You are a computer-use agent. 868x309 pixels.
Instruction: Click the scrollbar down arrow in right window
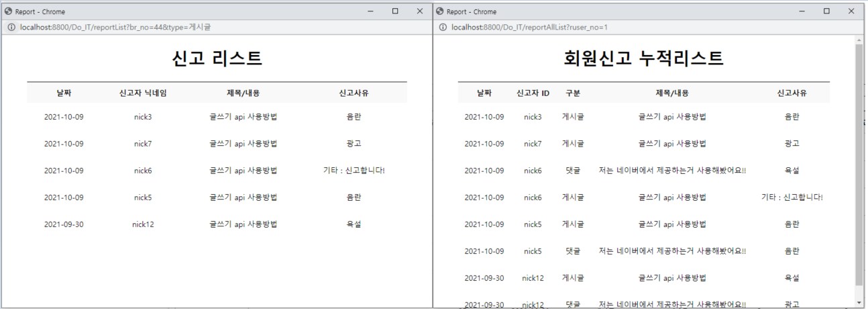click(859, 302)
